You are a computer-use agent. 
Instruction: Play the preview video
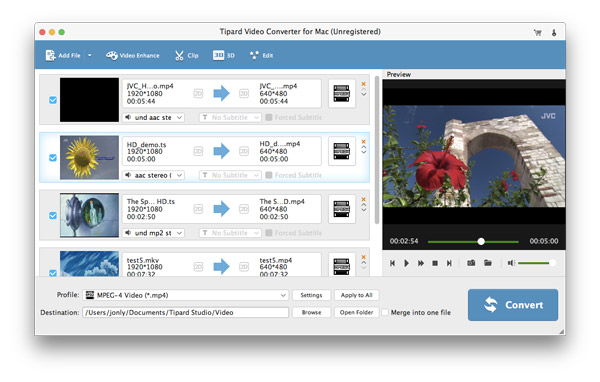coord(406,263)
